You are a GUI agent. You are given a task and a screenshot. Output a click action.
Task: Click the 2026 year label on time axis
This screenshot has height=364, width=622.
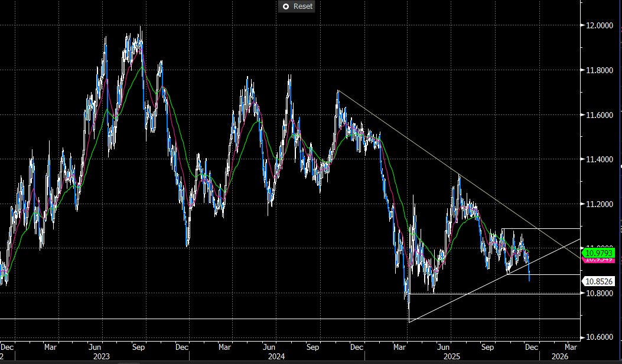point(559,356)
